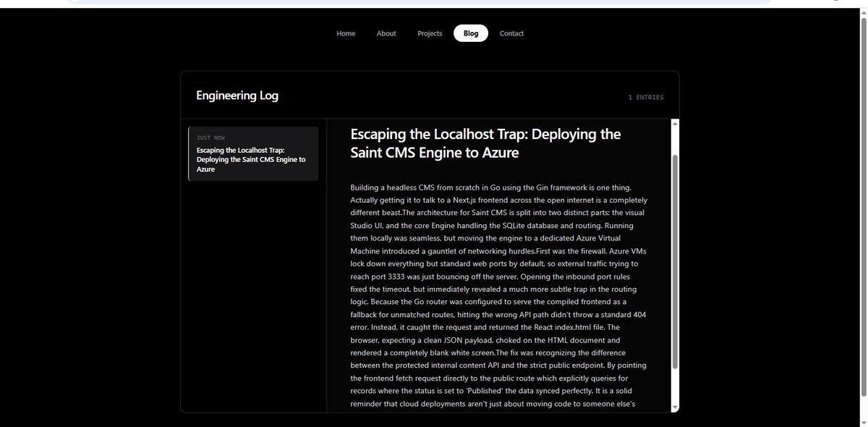Click the article scrollbar down arrow
The width and height of the screenshot is (868, 427).
coord(675,407)
